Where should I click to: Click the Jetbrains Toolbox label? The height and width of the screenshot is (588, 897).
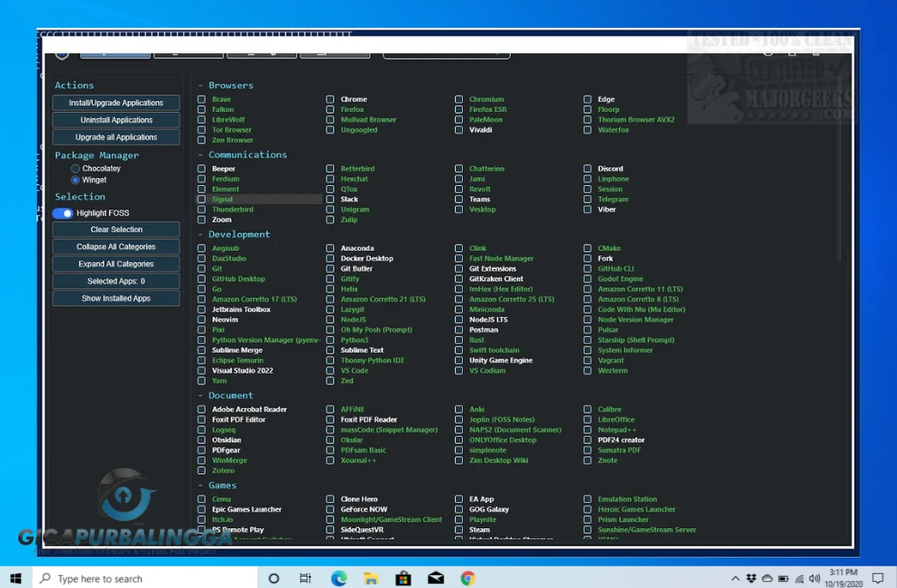click(x=241, y=309)
